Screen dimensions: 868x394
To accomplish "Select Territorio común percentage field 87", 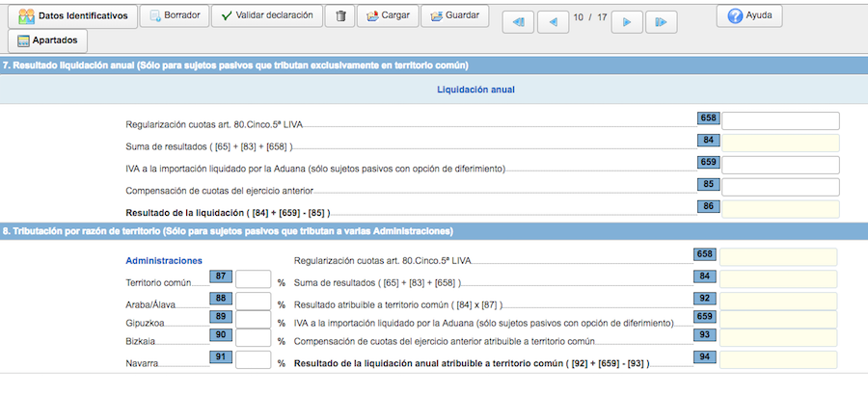I will (253, 279).
